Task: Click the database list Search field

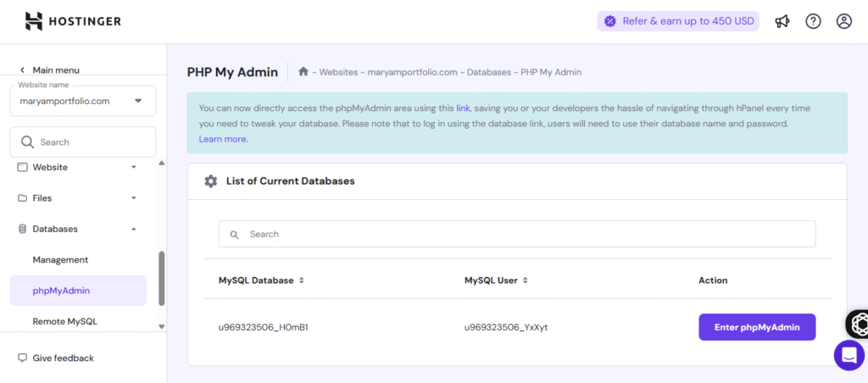Action: point(517,234)
